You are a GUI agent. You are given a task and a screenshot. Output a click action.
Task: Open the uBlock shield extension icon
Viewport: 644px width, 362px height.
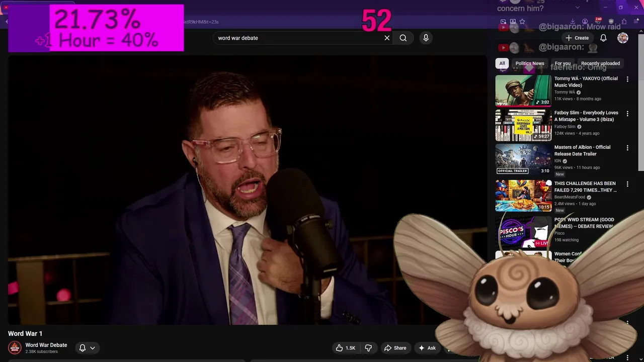tap(611, 22)
